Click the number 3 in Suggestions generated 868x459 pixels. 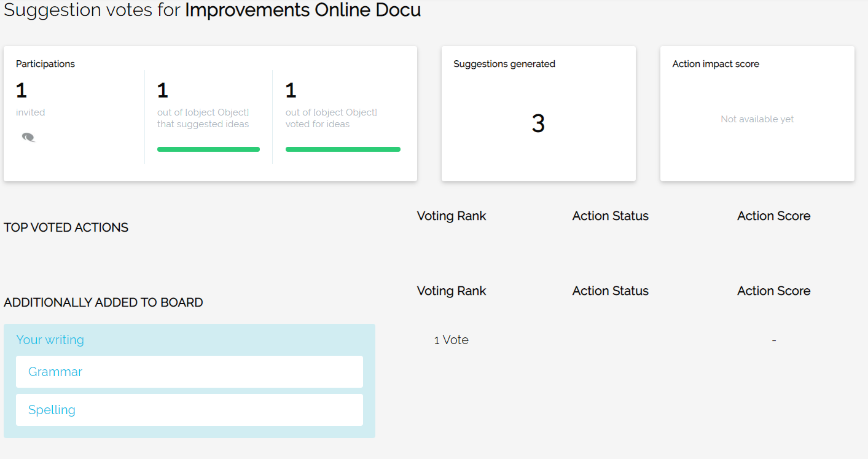pyautogui.click(x=538, y=124)
